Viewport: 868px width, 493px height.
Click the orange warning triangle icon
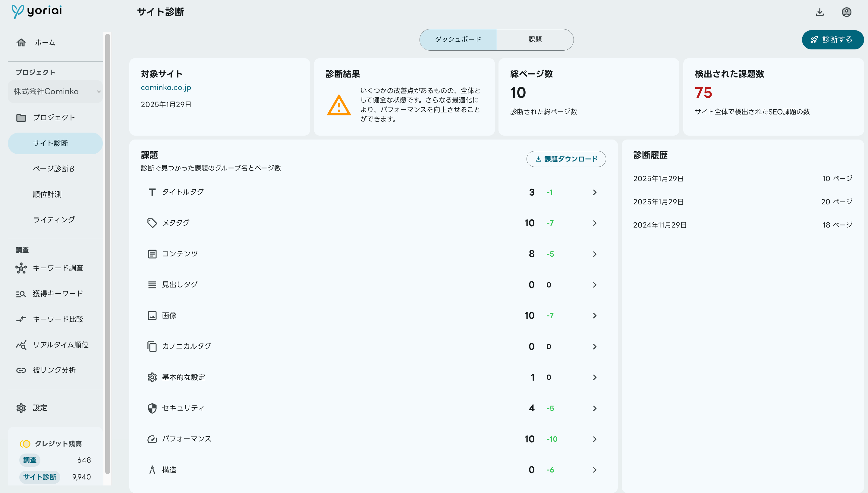tap(339, 105)
